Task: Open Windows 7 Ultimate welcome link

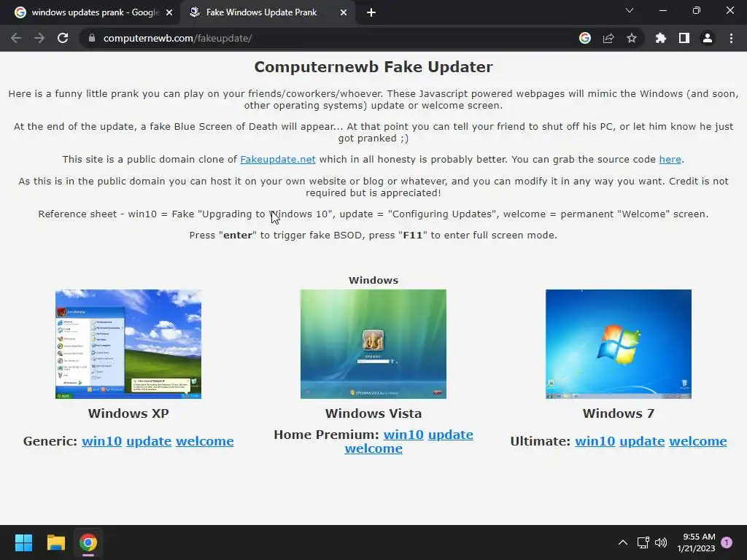Action: pyautogui.click(x=698, y=441)
